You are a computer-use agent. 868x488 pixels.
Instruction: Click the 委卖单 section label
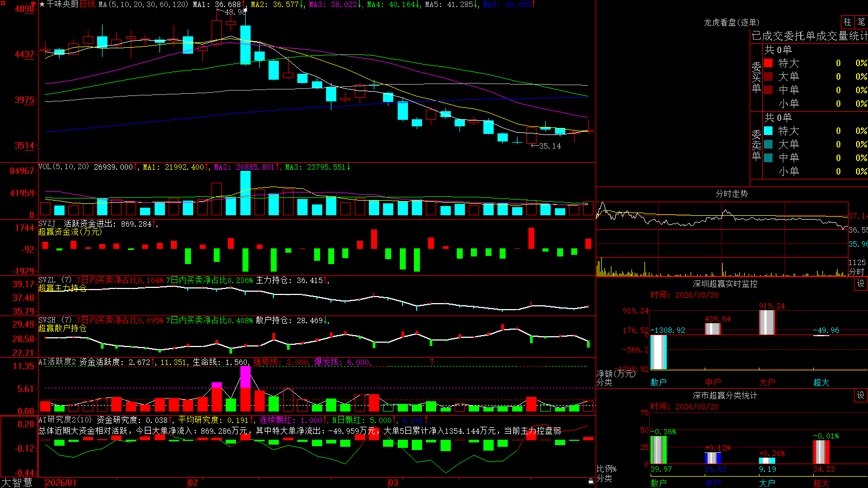[756, 145]
